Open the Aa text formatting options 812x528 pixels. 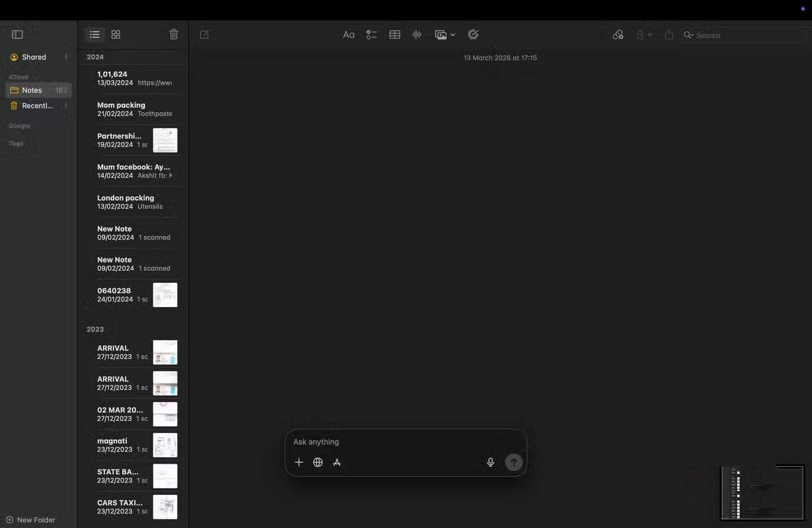[x=348, y=34]
